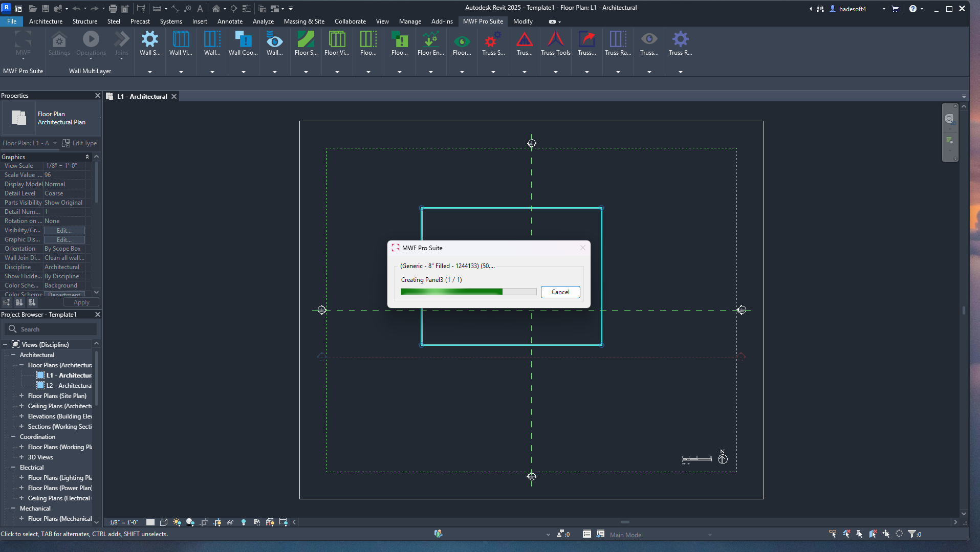Screen dimensions: 980x552
Task: Open the Wall Coo... tool
Action: [x=243, y=43]
